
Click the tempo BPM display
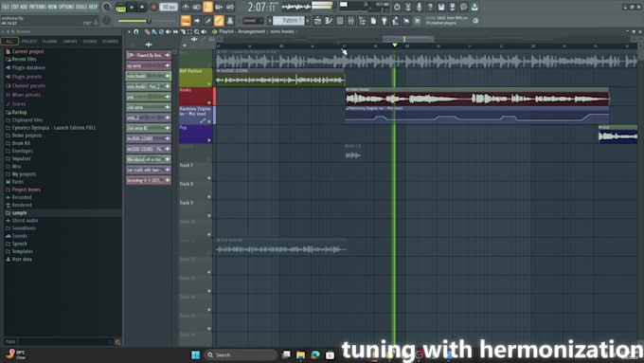(168, 8)
